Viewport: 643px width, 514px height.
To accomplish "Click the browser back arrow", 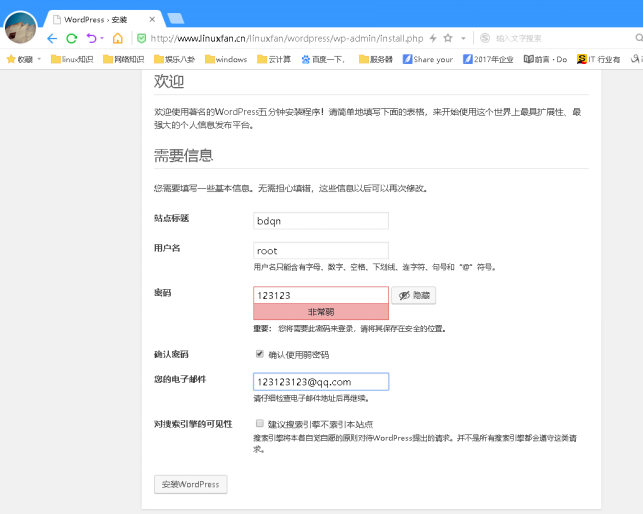I will click(52, 39).
